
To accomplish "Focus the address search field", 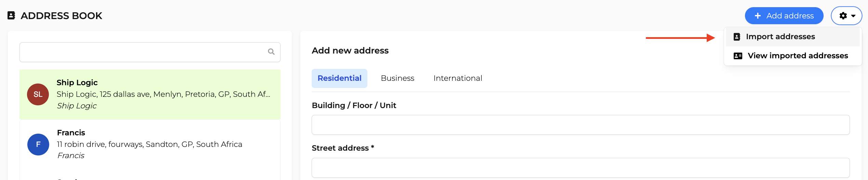I will (x=150, y=52).
